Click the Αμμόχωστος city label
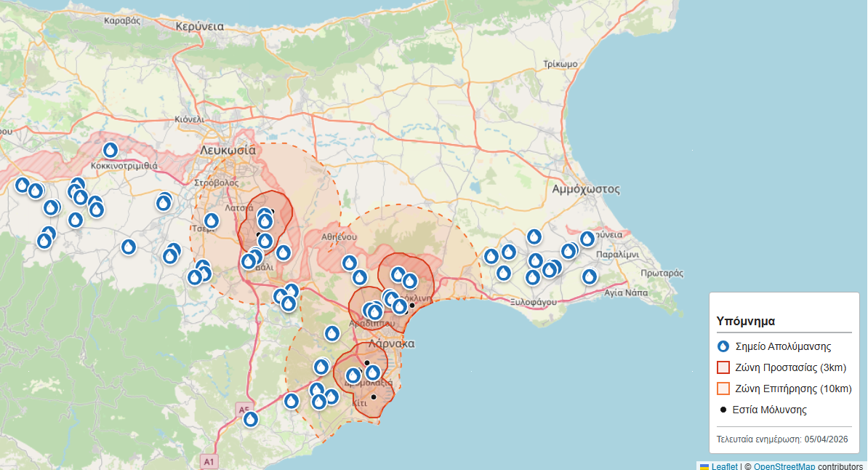Viewport: 868px width, 470px height. [x=586, y=189]
